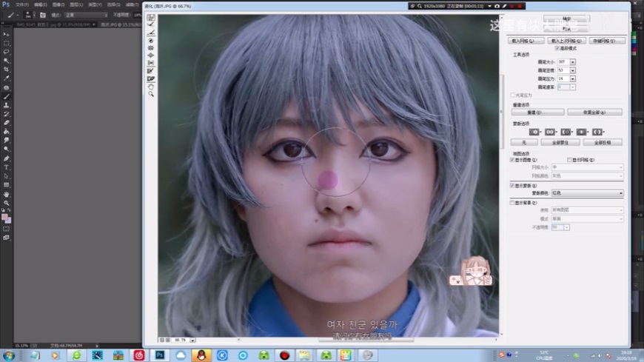
Task: Open the 文件 File menu
Action: [22, 4]
